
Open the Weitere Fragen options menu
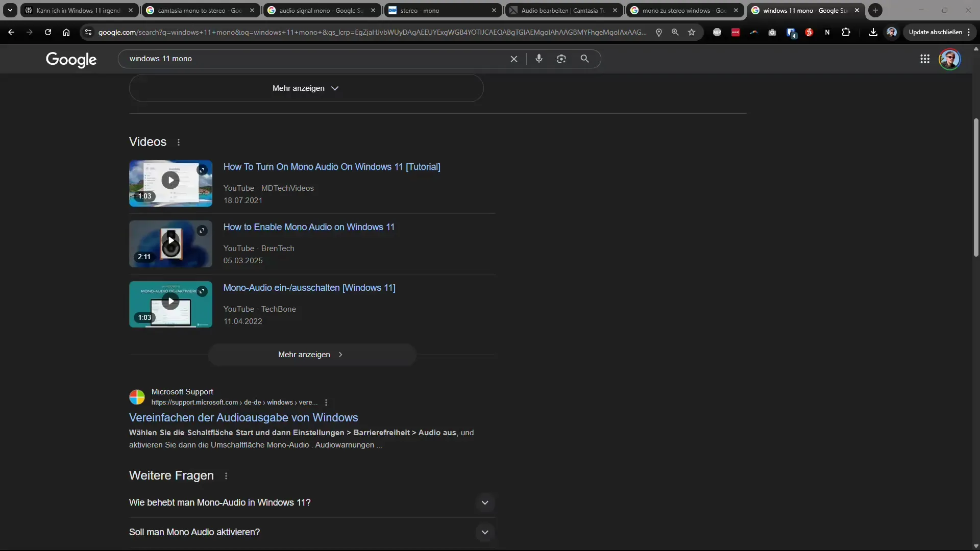pos(226,476)
